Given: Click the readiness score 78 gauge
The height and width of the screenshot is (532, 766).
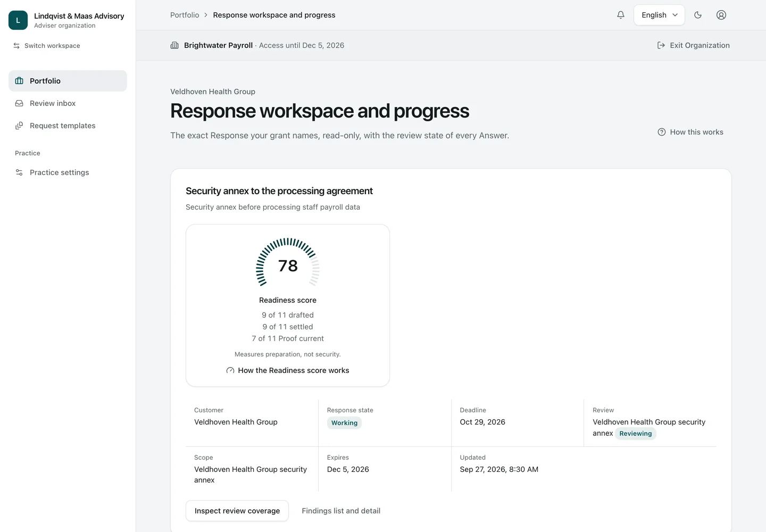Looking at the screenshot, I should coord(288,262).
